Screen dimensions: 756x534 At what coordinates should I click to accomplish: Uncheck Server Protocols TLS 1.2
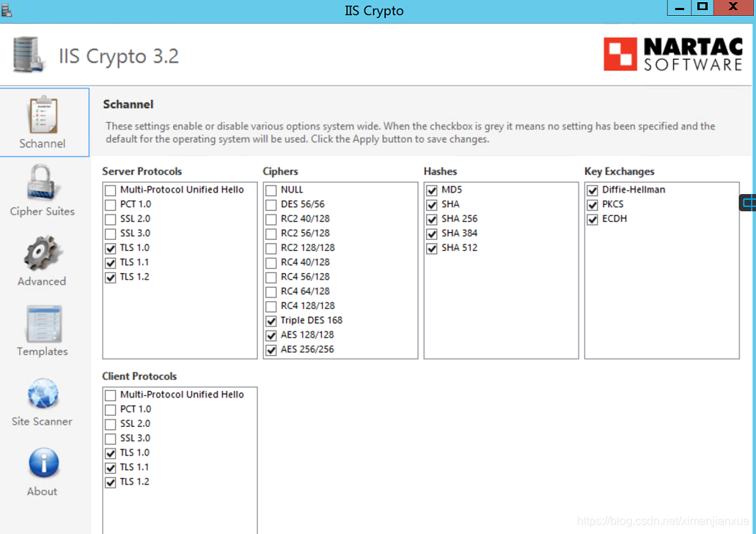tap(111, 277)
